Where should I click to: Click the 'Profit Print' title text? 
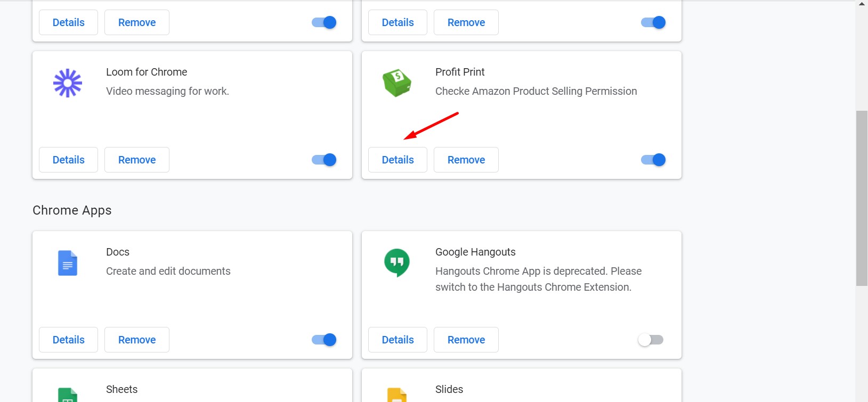[460, 72]
